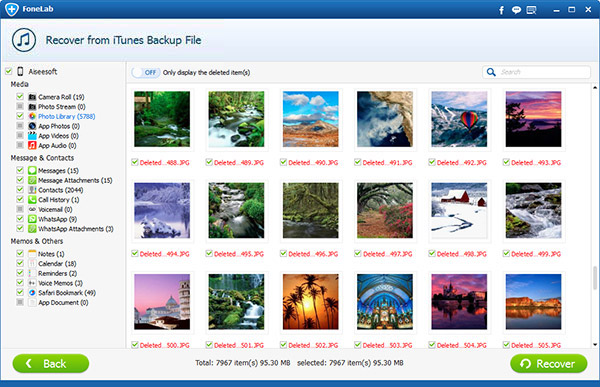Open WhatsApp Attachments (3) category
This screenshot has height=387, width=600.
click(76, 229)
